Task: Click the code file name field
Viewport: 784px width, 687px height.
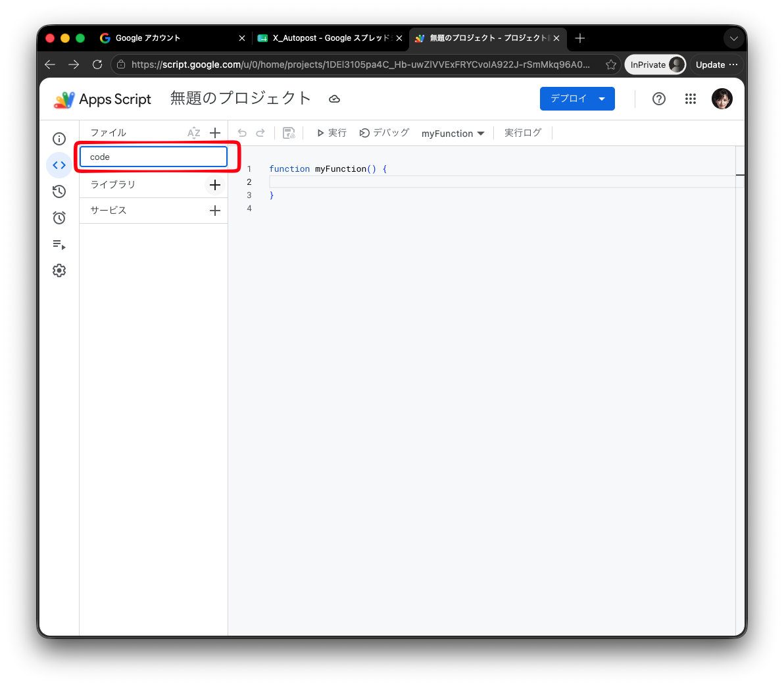Action: (153, 157)
